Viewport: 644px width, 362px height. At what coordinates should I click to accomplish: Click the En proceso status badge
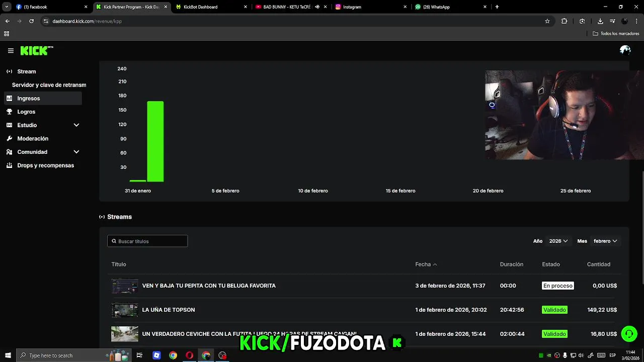pyautogui.click(x=558, y=286)
